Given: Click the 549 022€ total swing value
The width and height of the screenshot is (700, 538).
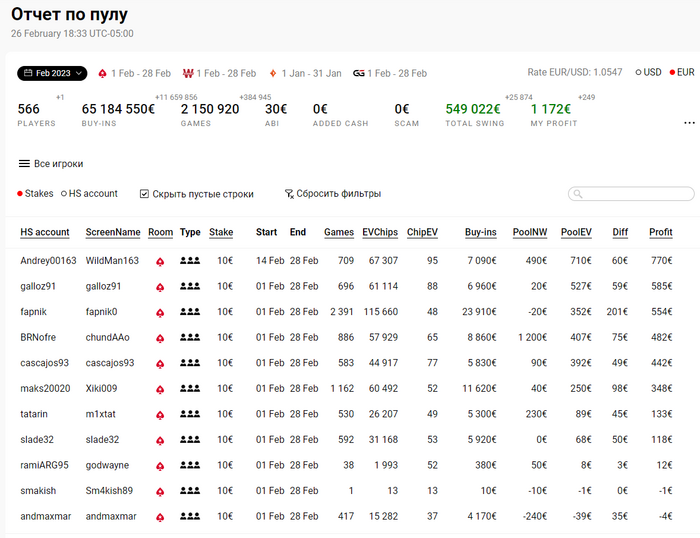Looking at the screenshot, I should tap(473, 109).
